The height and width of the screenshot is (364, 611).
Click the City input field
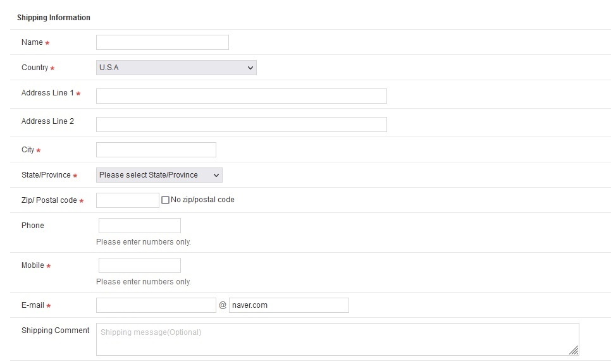156,150
